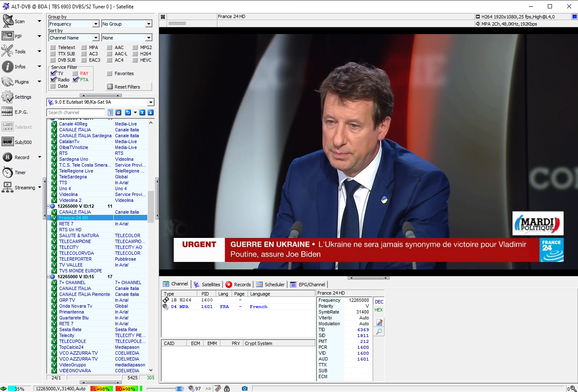Screen dimensions: 578x392
Task: Select the Videolina 2 channel
Action: [71, 200]
